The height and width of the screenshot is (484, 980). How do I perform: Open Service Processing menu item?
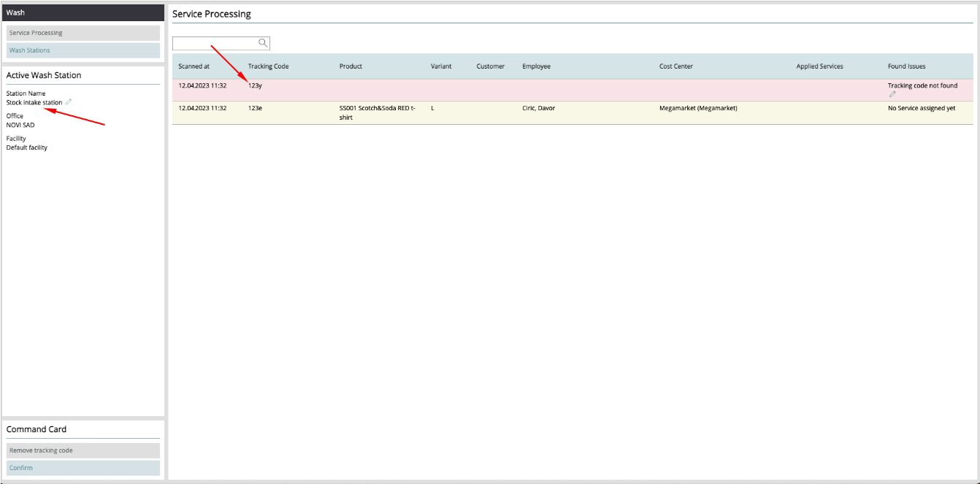[83, 33]
